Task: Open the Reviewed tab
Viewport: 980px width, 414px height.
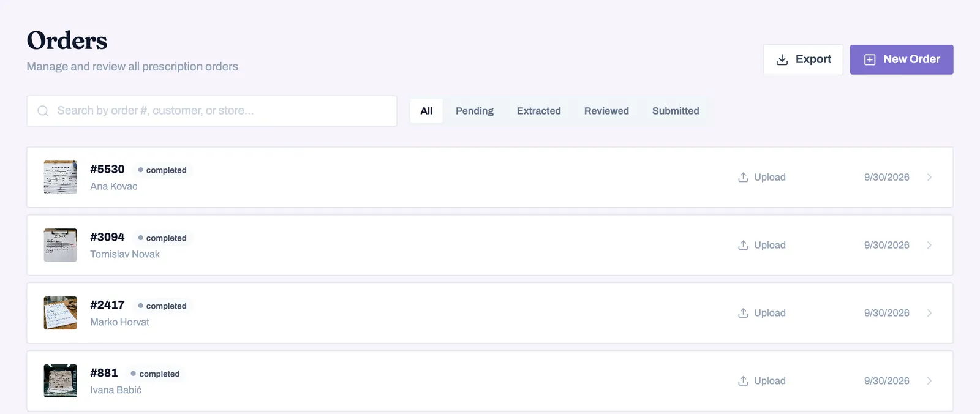Action: [606, 111]
